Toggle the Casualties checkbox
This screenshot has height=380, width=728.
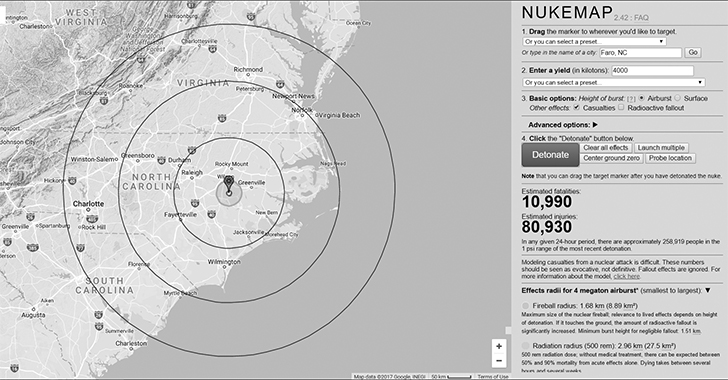point(577,107)
